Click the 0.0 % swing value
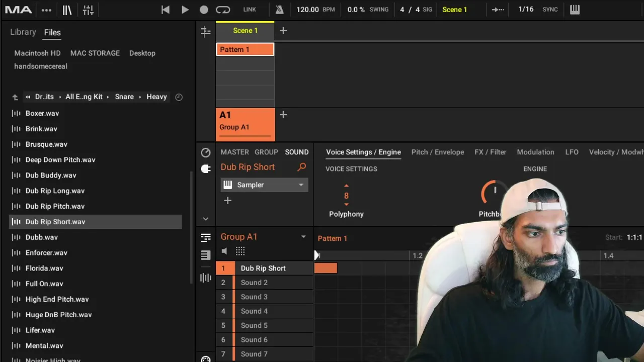 356,10
